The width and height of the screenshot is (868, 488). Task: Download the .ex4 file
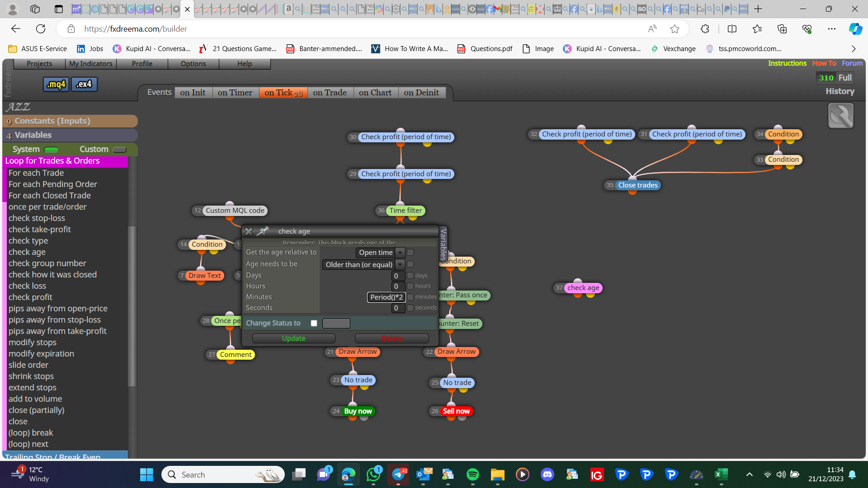pos(84,84)
